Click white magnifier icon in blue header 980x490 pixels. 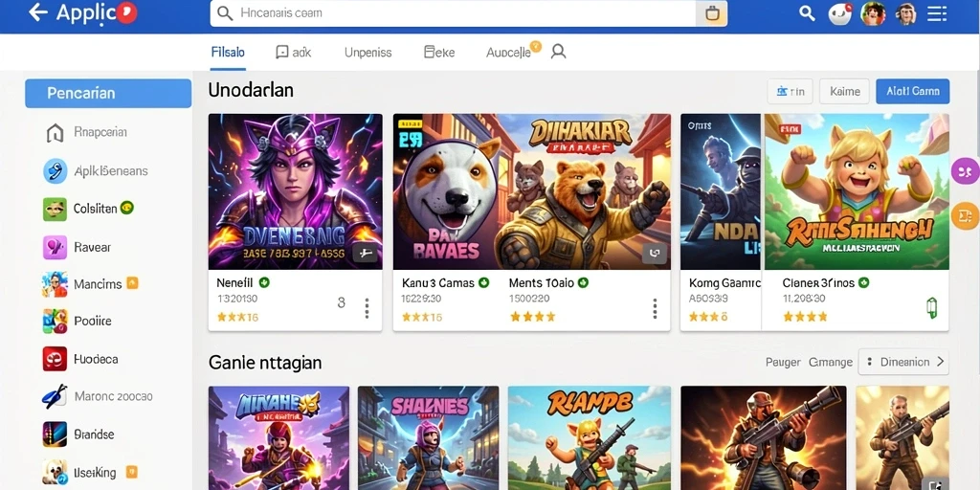[807, 13]
